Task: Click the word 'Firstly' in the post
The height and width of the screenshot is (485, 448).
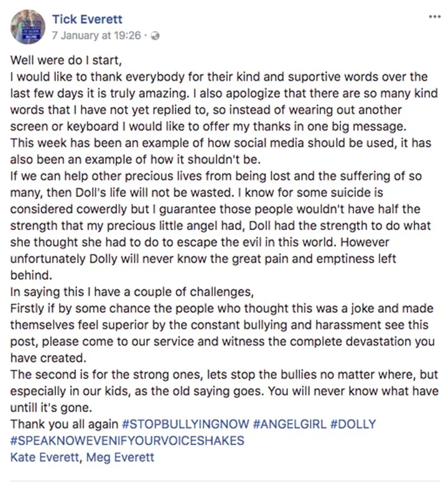Action: coord(27,308)
